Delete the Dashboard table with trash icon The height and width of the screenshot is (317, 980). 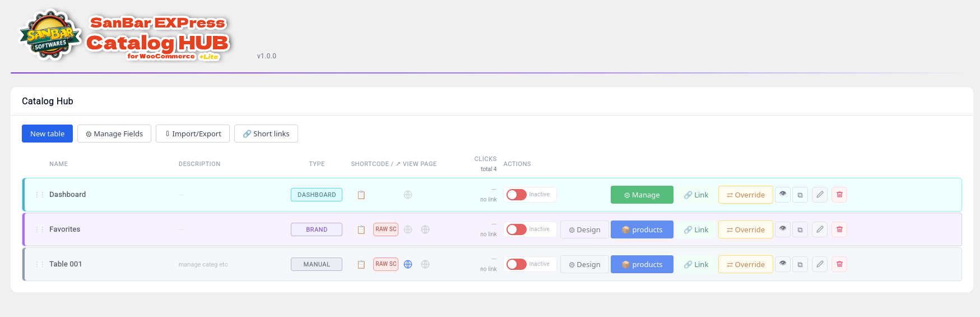pos(839,195)
